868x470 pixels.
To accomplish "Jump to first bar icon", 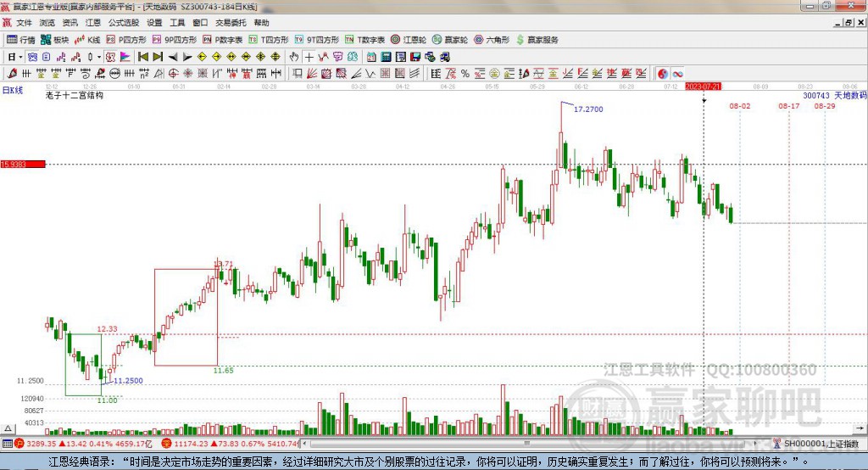I will point(143,57).
